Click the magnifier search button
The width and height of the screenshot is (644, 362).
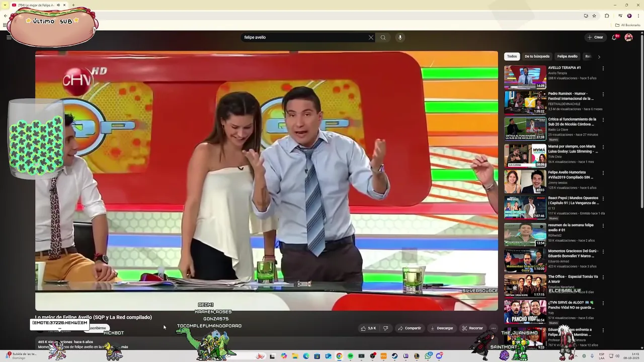(383, 37)
